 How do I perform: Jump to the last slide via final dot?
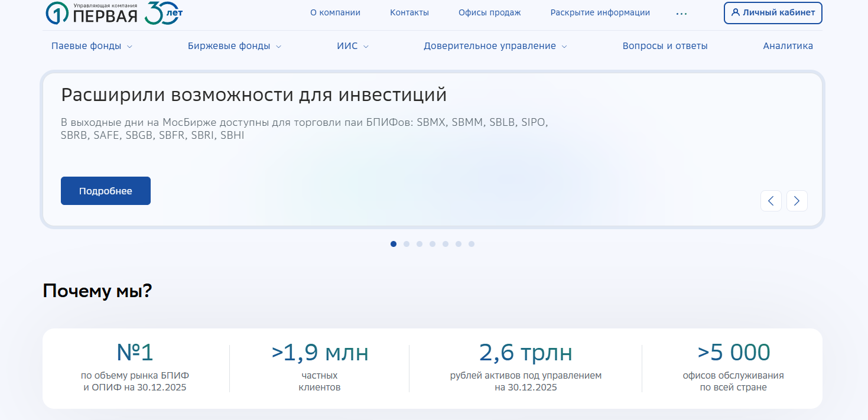[x=471, y=243]
